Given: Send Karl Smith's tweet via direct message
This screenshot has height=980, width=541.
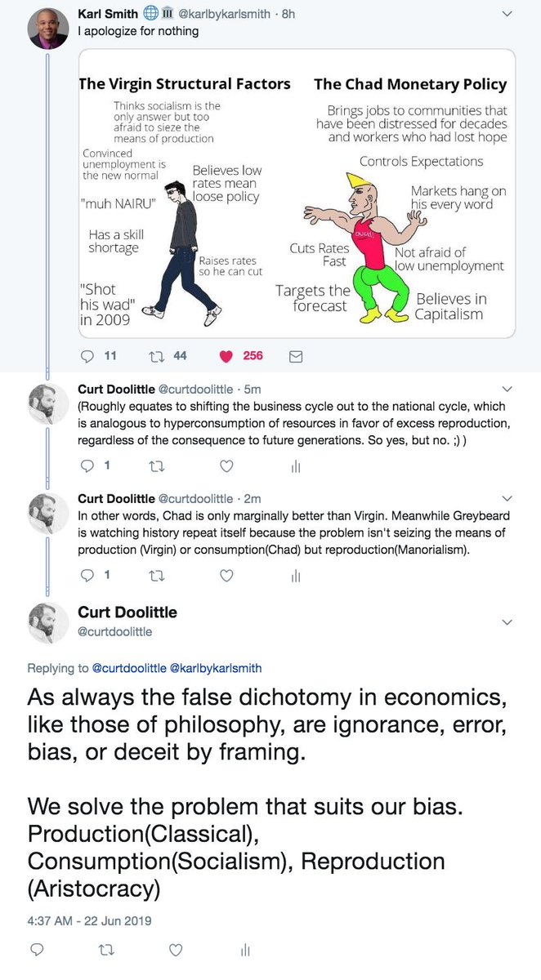Looking at the screenshot, I should (x=296, y=356).
